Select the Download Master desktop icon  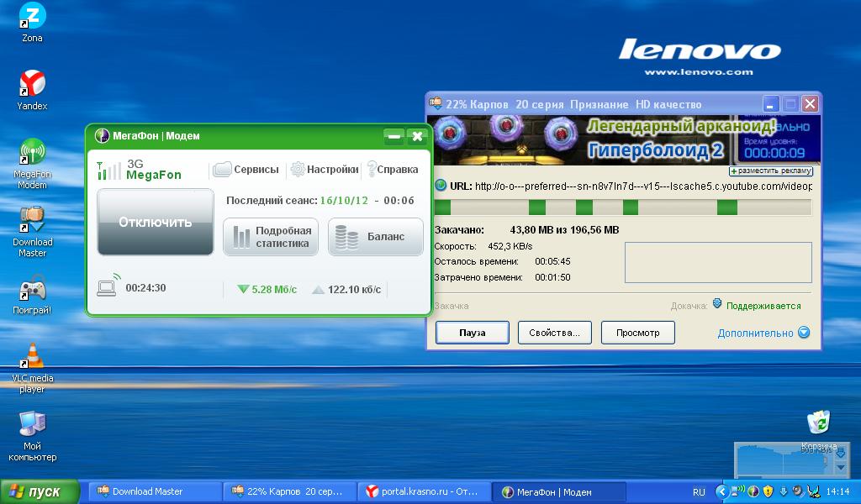(x=33, y=220)
